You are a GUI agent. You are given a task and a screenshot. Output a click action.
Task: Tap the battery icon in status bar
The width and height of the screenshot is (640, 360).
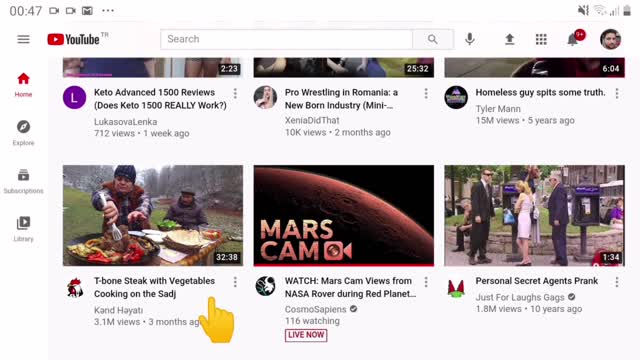(627, 10)
